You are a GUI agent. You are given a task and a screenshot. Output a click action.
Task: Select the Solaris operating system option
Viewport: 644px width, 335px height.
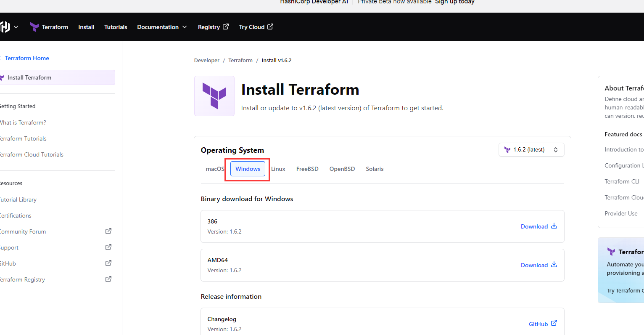click(375, 168)
